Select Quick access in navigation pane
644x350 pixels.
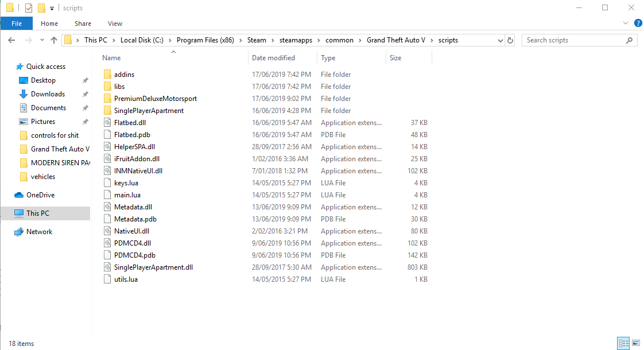[45, 67]
